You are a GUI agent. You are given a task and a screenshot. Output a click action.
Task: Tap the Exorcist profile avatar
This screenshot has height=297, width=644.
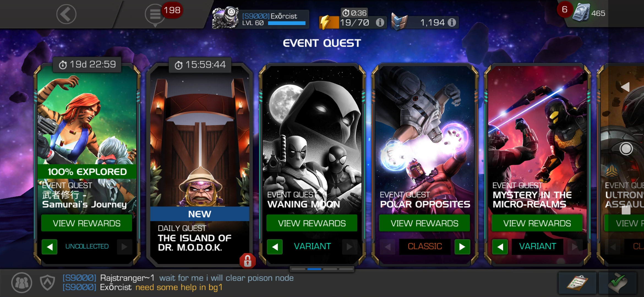tap(225, 18)
